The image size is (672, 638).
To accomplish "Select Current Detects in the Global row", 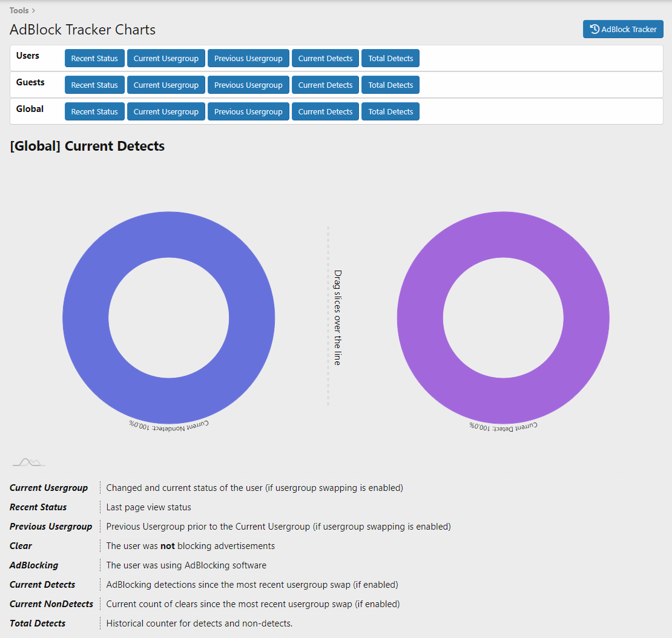I will (325, 112).
